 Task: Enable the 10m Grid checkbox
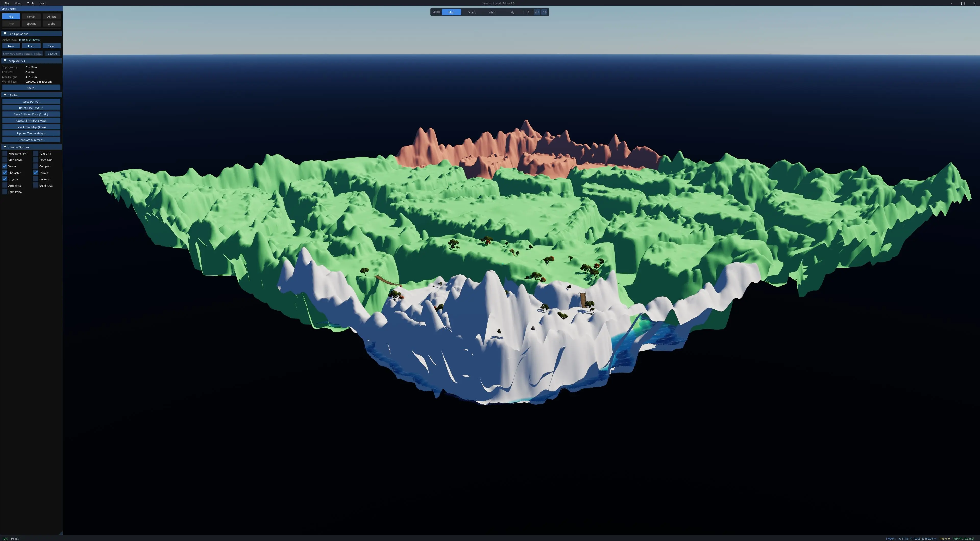[36, 154]
